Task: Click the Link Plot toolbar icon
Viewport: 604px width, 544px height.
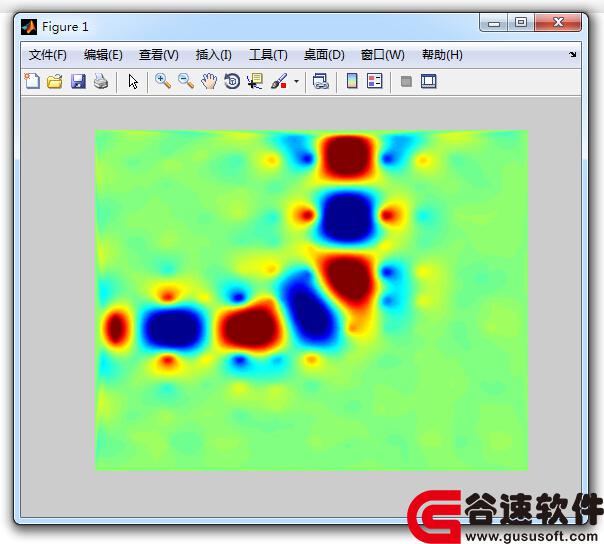Action: pos(320,81)
